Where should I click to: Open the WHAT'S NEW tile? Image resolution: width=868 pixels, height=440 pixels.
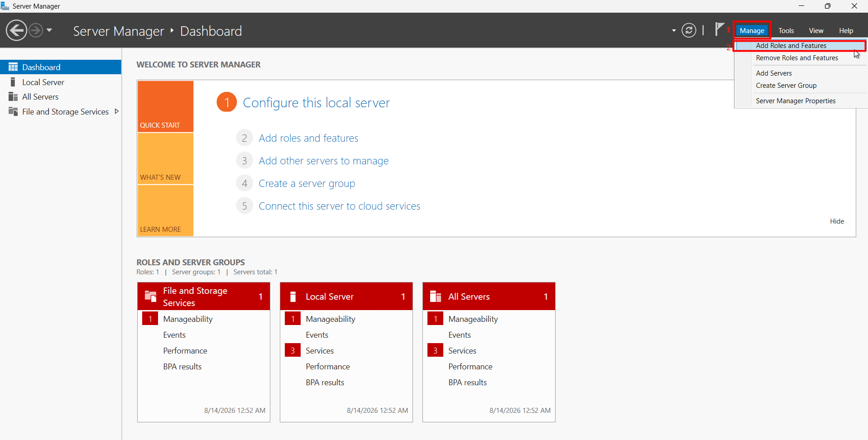pyautogui.click(x=165, y=158)
